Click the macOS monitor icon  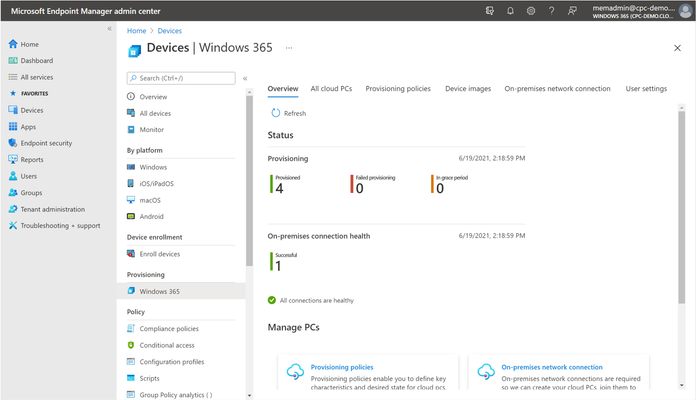131,200
